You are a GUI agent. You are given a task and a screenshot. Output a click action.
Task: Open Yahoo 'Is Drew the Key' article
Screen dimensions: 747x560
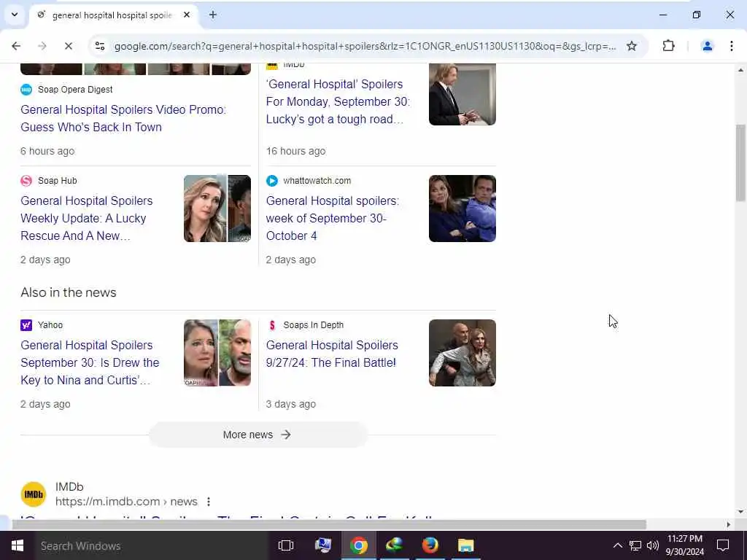(90, 362)
